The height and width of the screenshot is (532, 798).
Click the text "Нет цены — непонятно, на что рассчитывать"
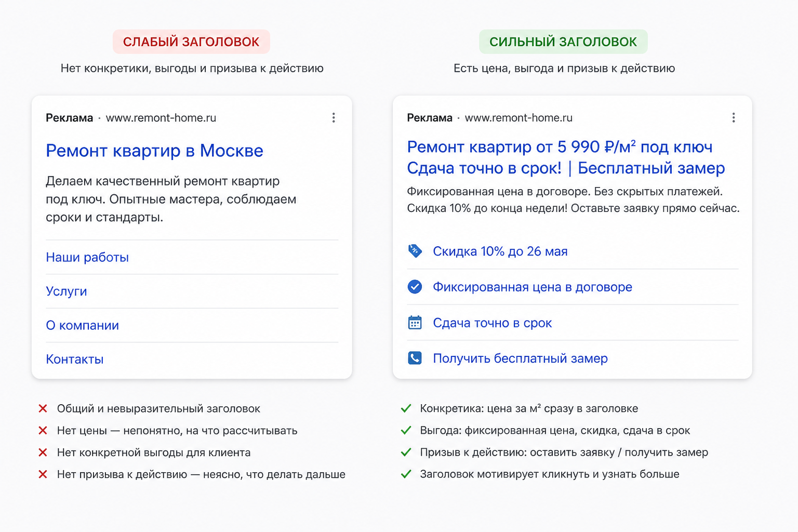tap(177, 431)
